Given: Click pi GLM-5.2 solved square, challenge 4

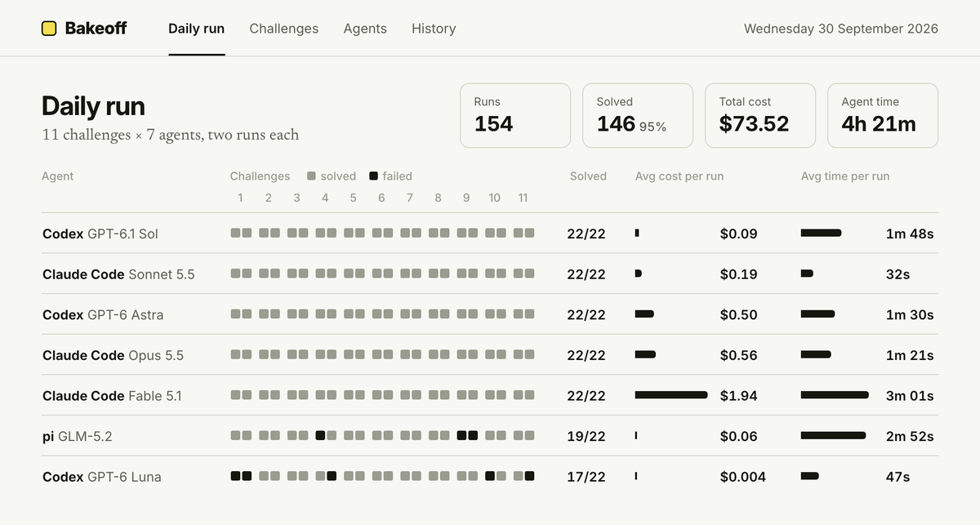Looking at the screenshot, I should pyautogui.click(x=332, y=436).
